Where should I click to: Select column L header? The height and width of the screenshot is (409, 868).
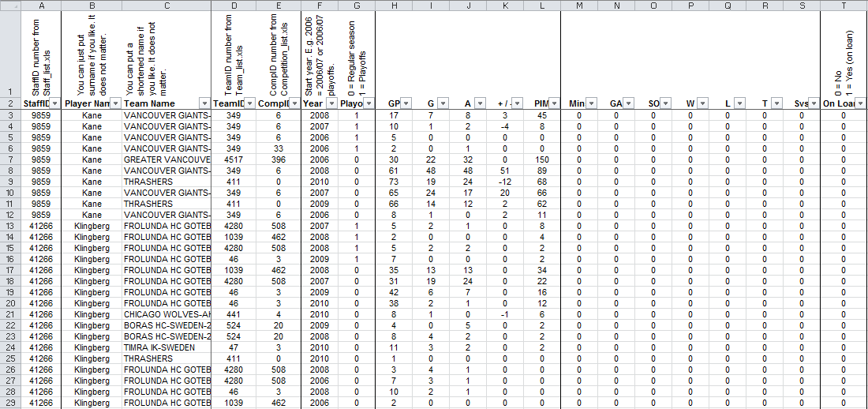click(542, 5)
